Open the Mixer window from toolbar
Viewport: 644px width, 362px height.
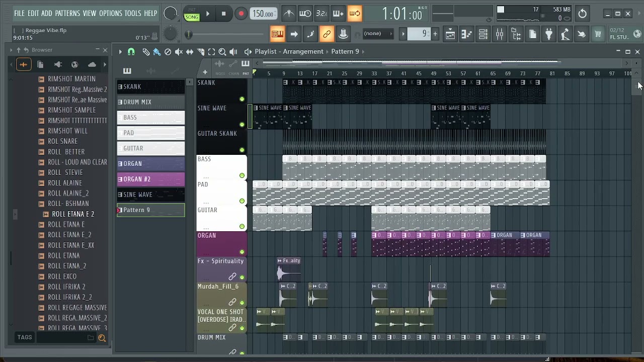(499, 34)
